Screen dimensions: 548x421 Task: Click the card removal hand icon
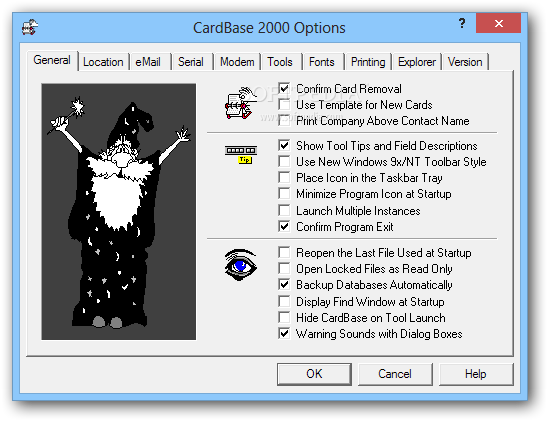tap(240, 103)
